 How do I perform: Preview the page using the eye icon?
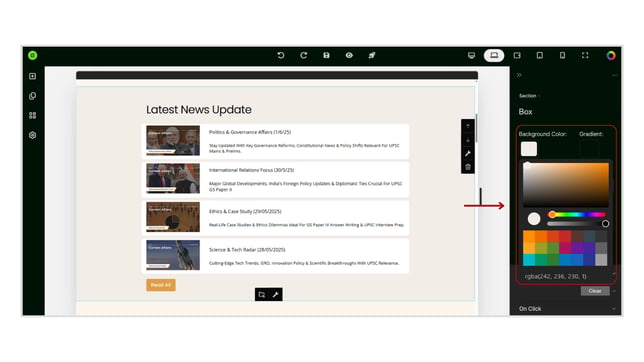tap(349, 55)
